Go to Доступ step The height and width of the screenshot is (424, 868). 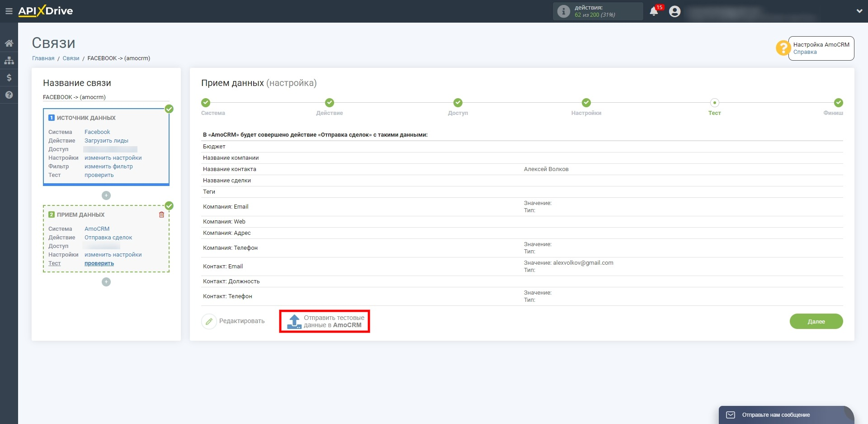tap(458, 103)
